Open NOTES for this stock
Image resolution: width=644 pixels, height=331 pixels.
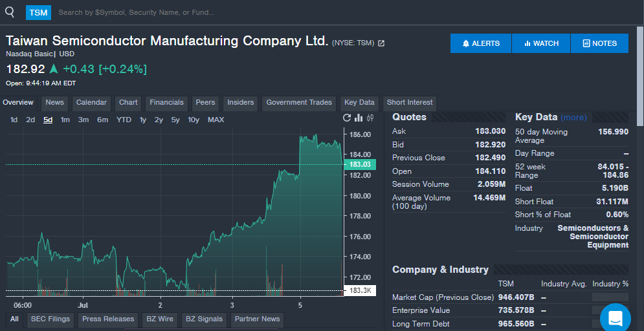[599, 43]
